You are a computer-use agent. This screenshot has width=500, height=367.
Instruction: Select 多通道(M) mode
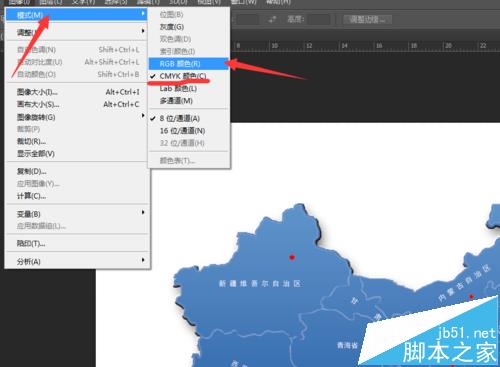(189, 101)
